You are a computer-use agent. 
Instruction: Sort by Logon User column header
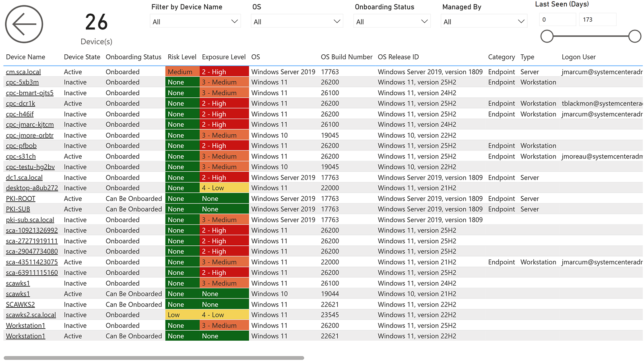coord(579,57)
